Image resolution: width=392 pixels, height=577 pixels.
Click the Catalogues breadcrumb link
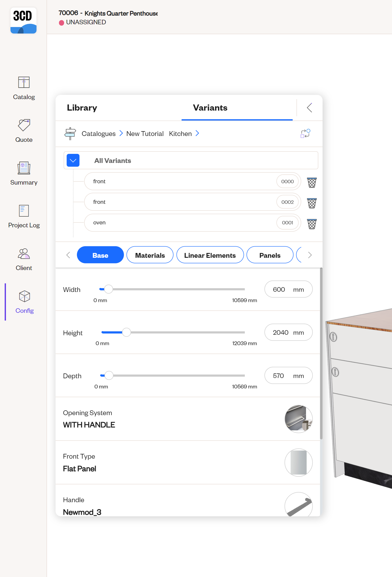[x=99, y=134]
